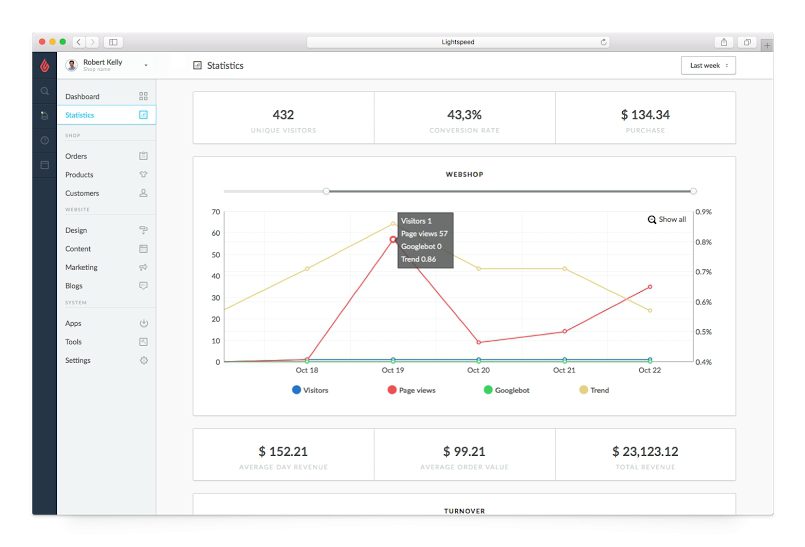
Task: Click the Oct 20 page views data point
Action: (x=479, y=343)
